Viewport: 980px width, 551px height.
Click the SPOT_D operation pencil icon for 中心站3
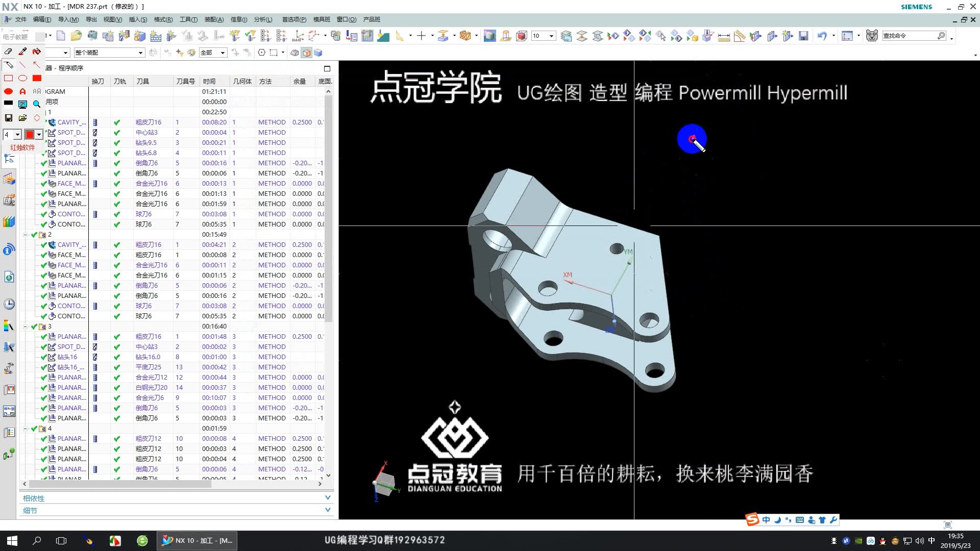pyautogui.click(x=53, y=133)
